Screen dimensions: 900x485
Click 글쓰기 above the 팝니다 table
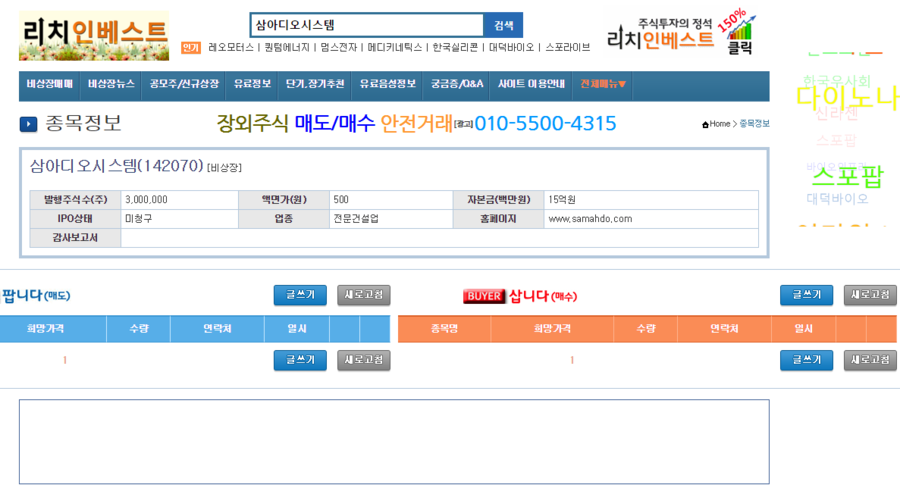pyautogui.click(x=300, y=295)
